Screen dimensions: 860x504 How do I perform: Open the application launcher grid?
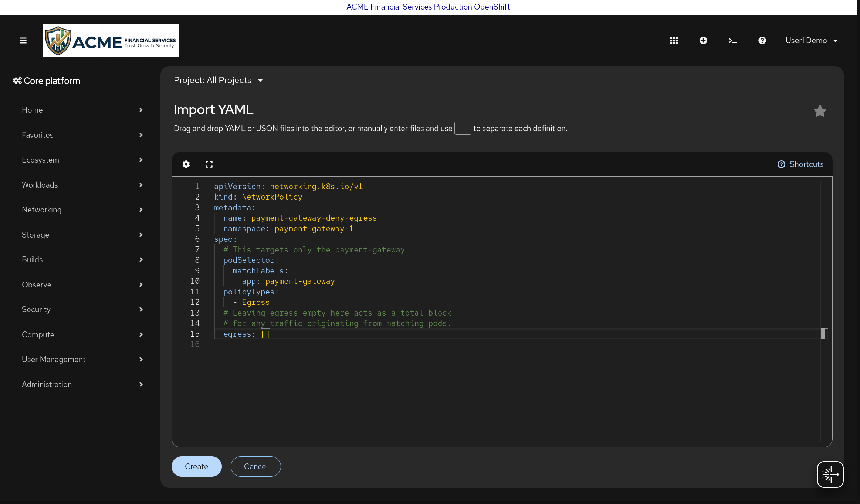click(674, 41)
